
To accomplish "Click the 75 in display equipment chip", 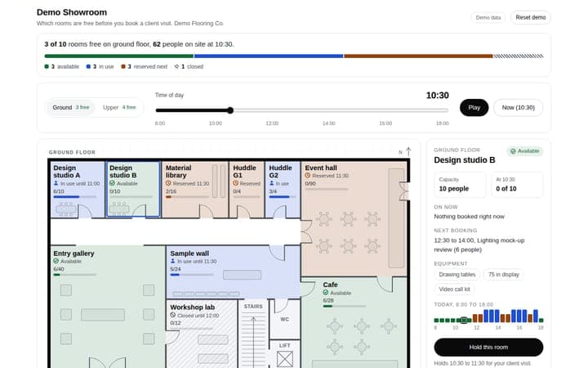I will pyautogui.click(x=504, y=275).
